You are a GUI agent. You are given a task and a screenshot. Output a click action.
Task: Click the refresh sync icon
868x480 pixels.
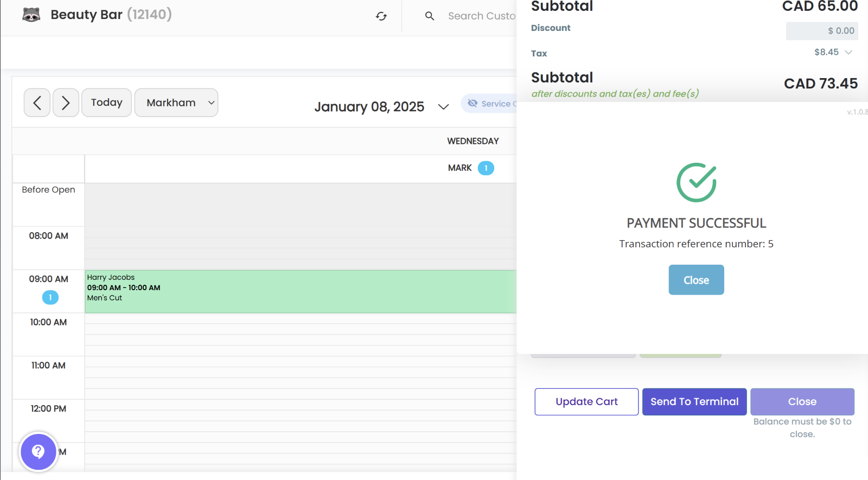[x=381, y=16]
